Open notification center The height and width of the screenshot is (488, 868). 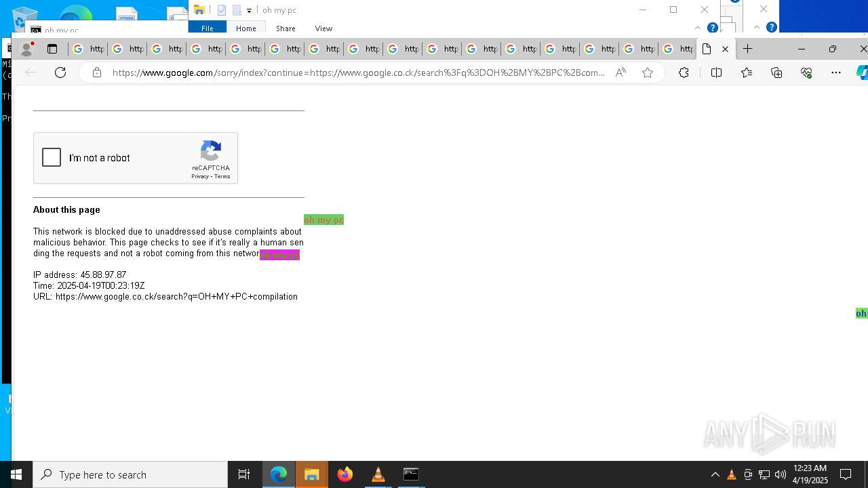click(x=846, y=474)
